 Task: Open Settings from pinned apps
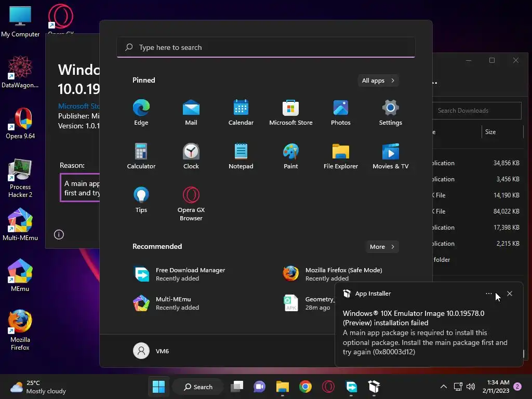[391, 113]
